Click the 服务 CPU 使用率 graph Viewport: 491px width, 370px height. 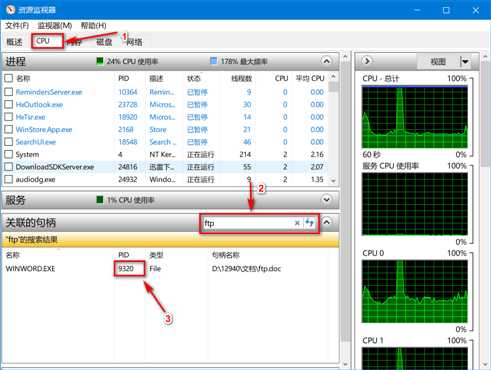[x=415, y=204]
